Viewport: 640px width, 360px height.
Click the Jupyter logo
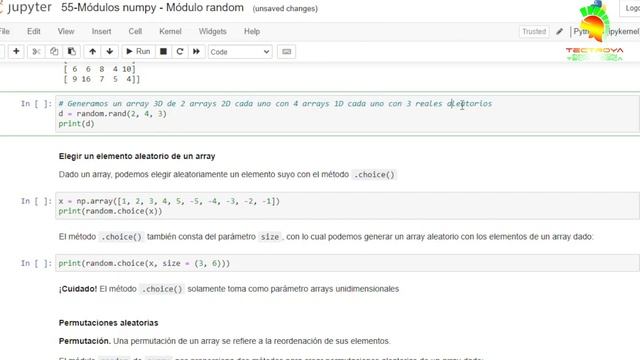[26, 8]
